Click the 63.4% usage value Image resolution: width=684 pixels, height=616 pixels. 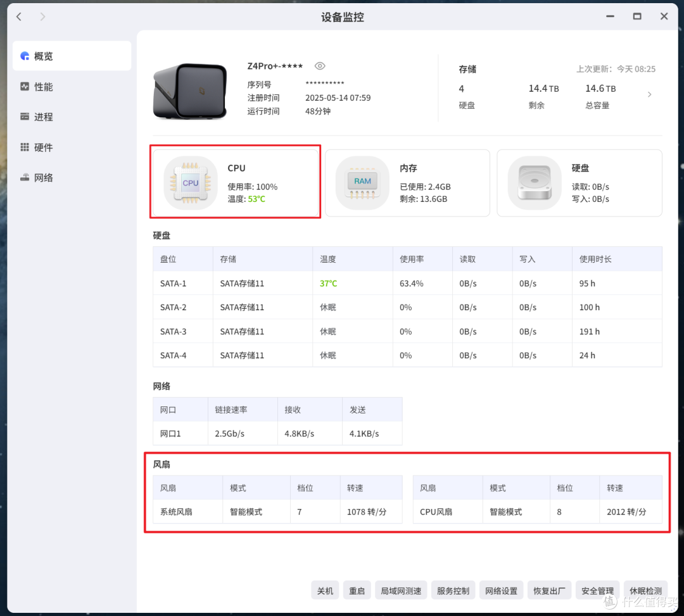click(412, 284)
